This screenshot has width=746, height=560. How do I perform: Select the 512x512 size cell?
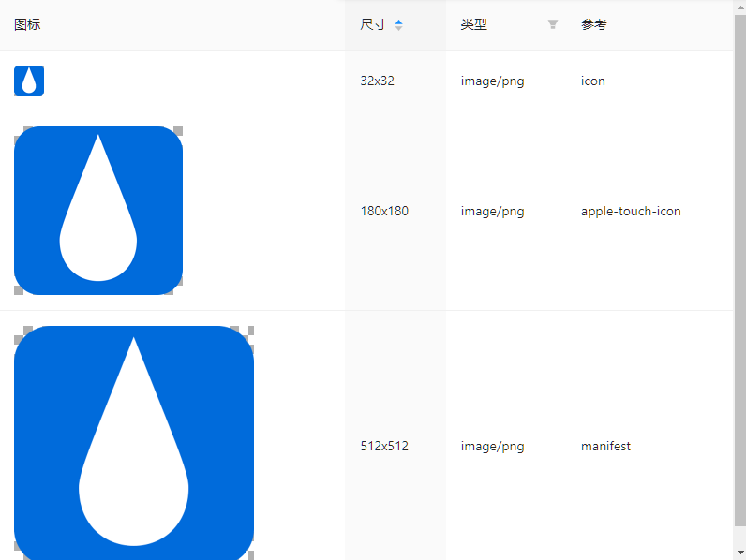[x=384, y=447]
